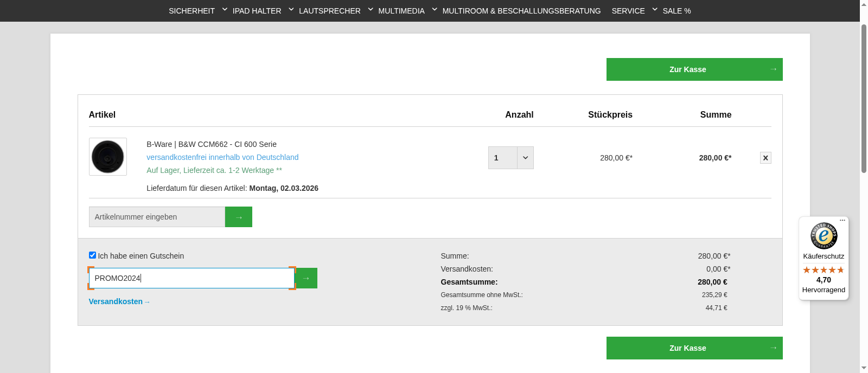Expand the chevron next to IPAD HALTER
The width and height of the screenshot is (868, 373).
click(291, 9)
